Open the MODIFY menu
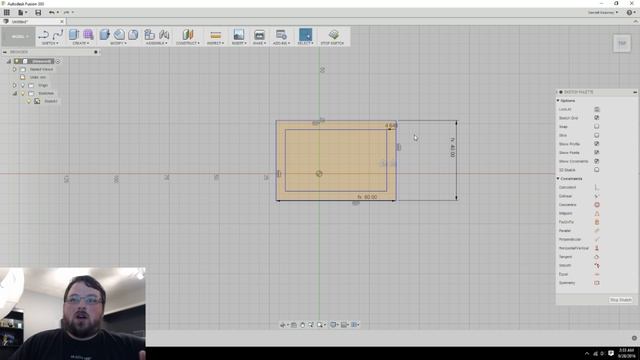 pyautogui.click(x=118, y=43)
